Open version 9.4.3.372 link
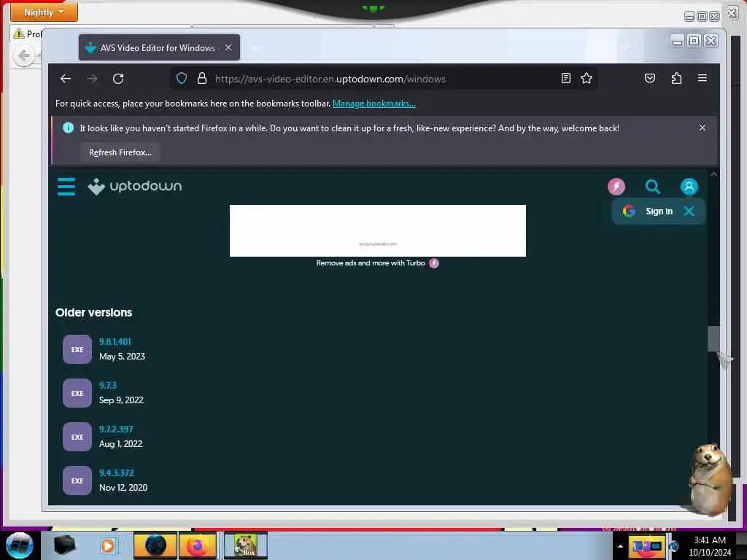 coord(116,472)
